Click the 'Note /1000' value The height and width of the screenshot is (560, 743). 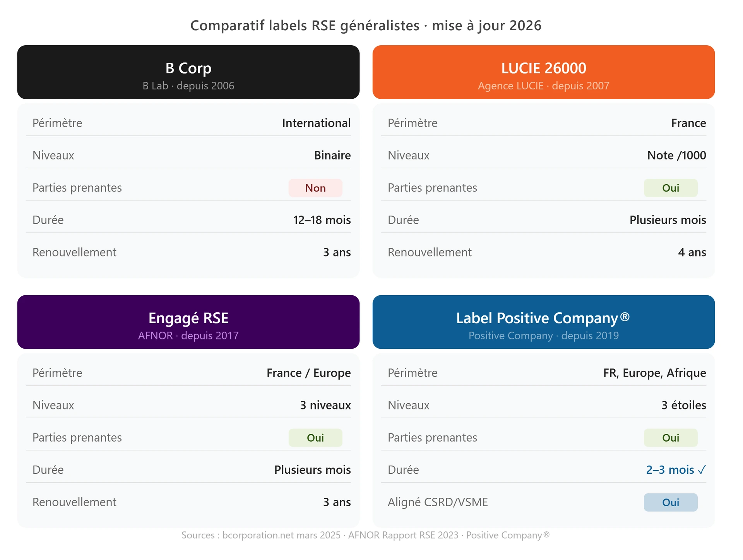coord(676,155)
